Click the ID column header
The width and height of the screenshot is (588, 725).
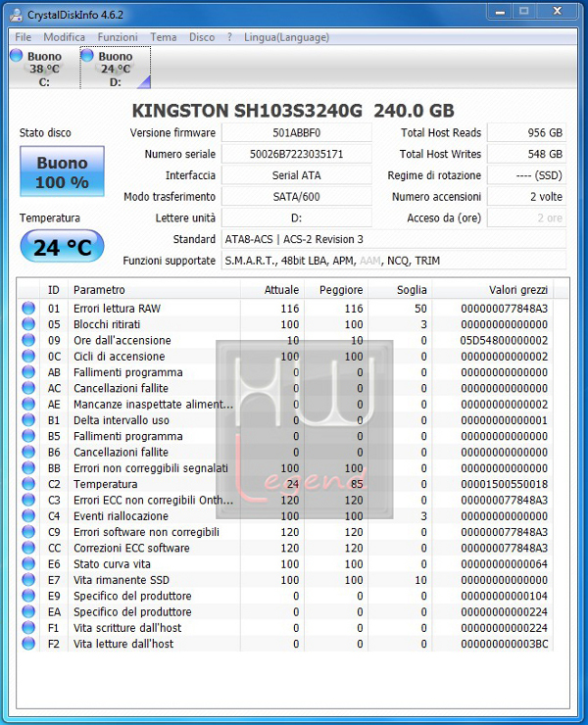point(54,290)
